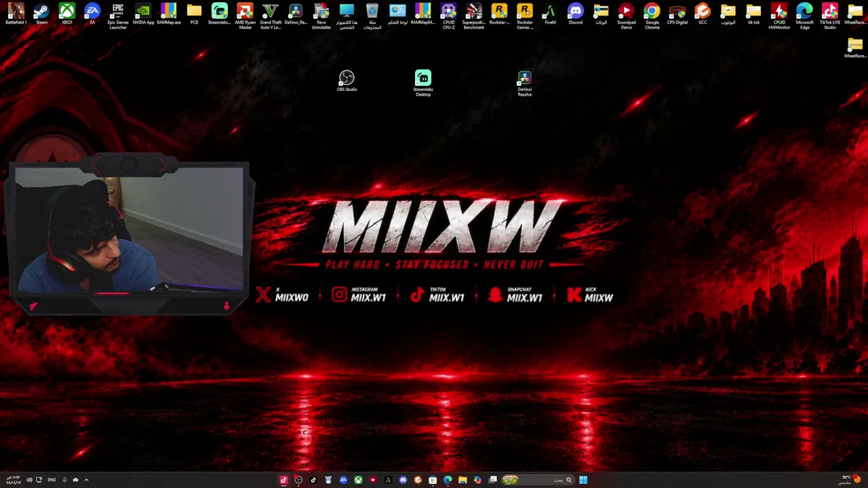Expand the hidden tray icons chevron
This screenshot has width=868, height=488.
pyautogui.click(x=86, y=480)
